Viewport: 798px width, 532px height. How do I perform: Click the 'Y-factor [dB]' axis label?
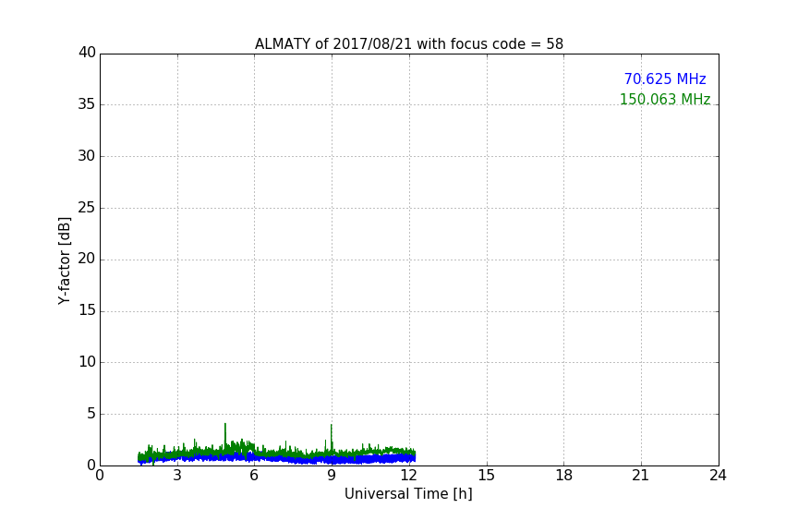(x=64, y=260)
